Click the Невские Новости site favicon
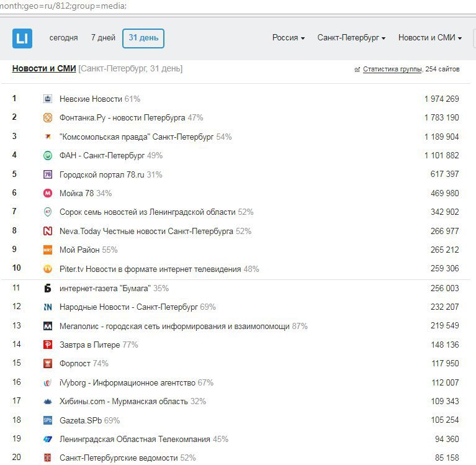This screenshot has height=465, width=476. pos(48,99)
